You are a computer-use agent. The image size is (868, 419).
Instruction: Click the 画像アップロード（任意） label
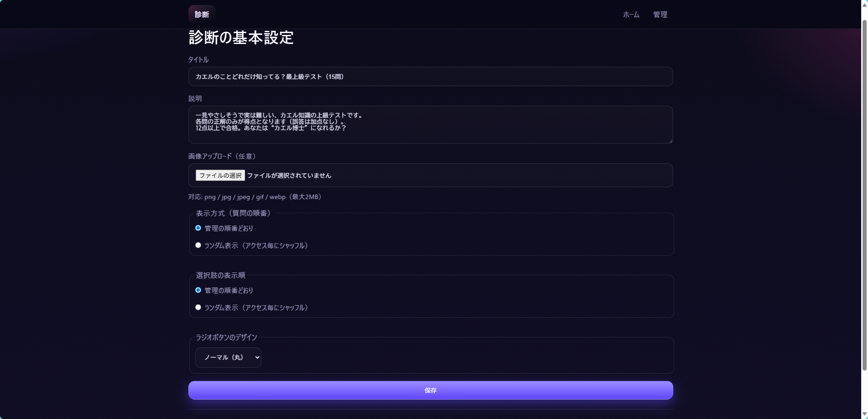[x=222, y=156]
